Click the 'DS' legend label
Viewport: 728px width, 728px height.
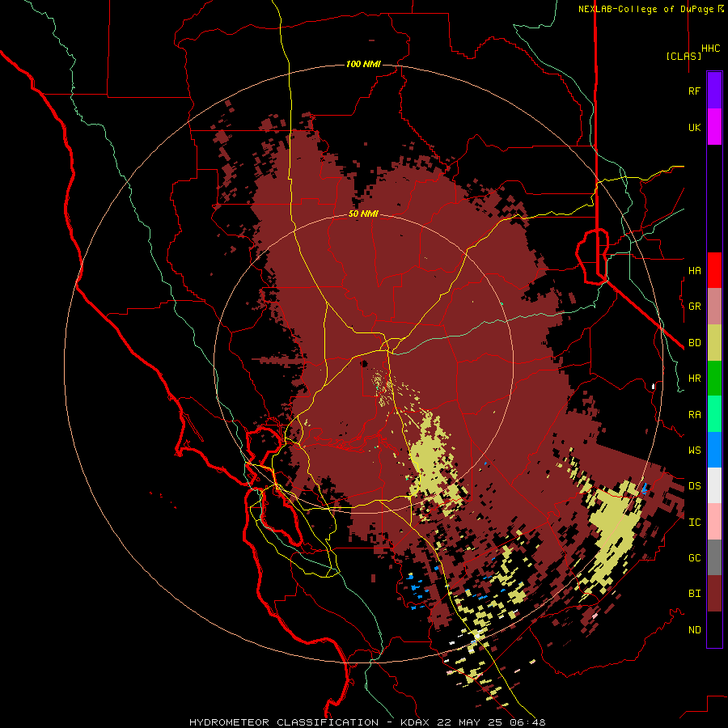tap(694, 486)
